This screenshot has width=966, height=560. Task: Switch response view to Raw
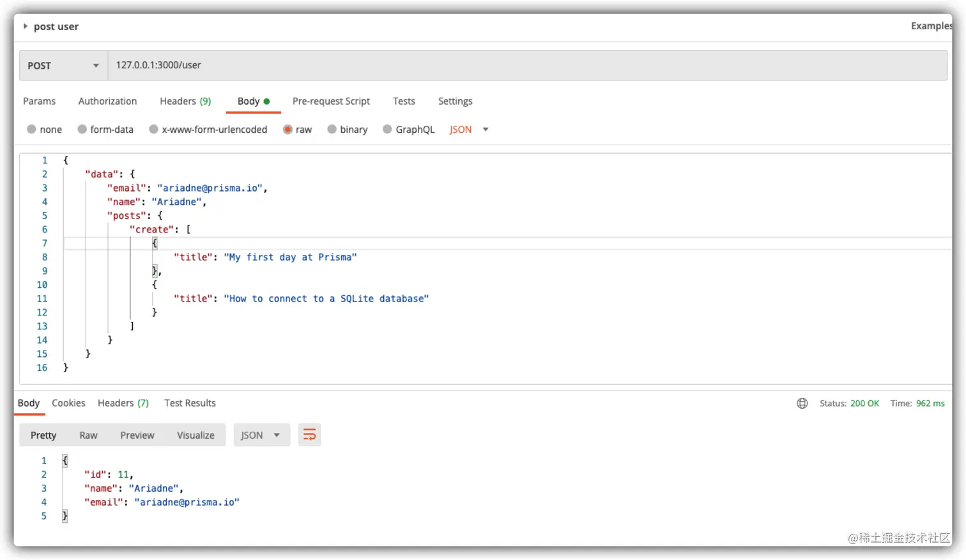[x=88, y=435]
